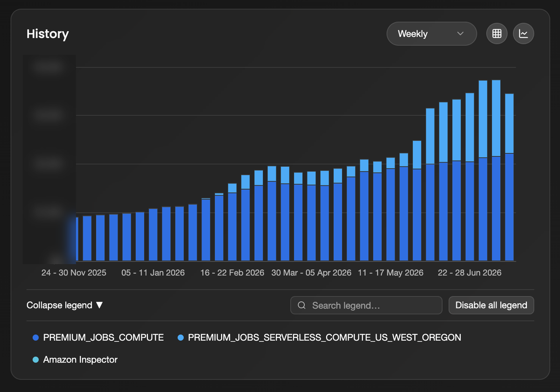Collapse the legend section
The width and height of the screenshot is (560, 392).
point(65,305)
